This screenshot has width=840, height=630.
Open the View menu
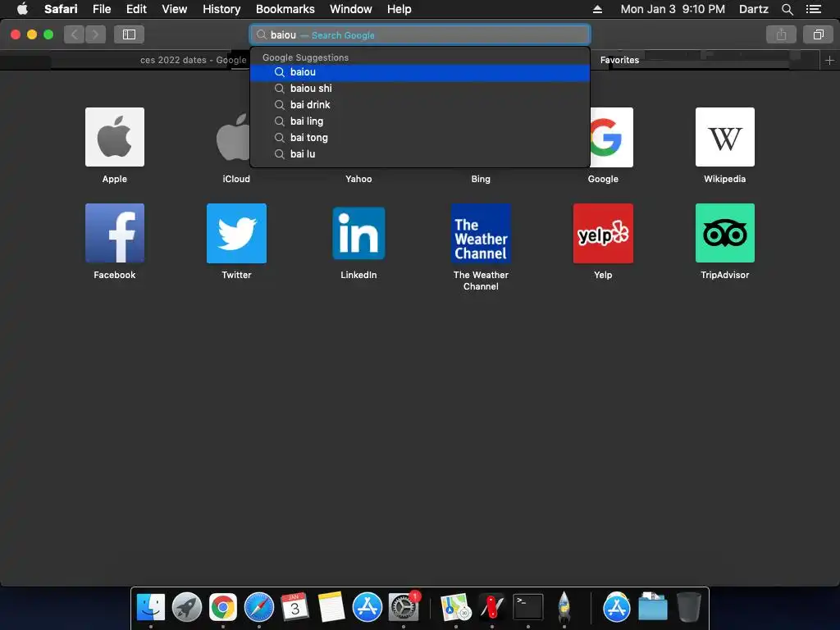coord(174,9)
